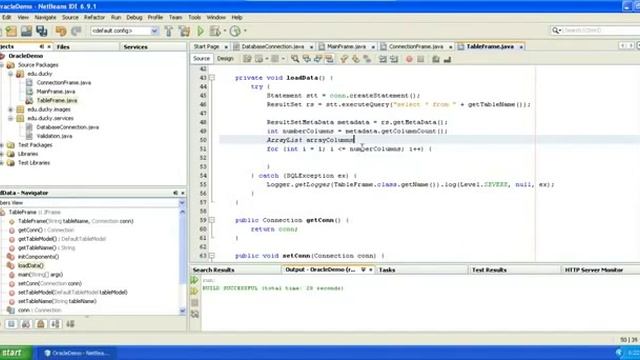
Task: Open the HTTP Server Monitor tab
Action: click(x=594, y=270)
